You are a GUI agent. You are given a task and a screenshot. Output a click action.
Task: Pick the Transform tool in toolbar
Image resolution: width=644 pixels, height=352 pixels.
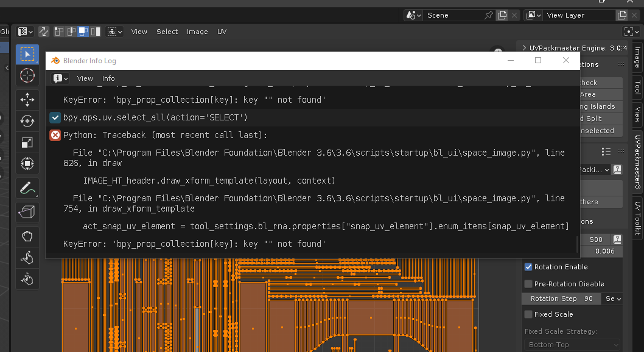pos(27,164)
